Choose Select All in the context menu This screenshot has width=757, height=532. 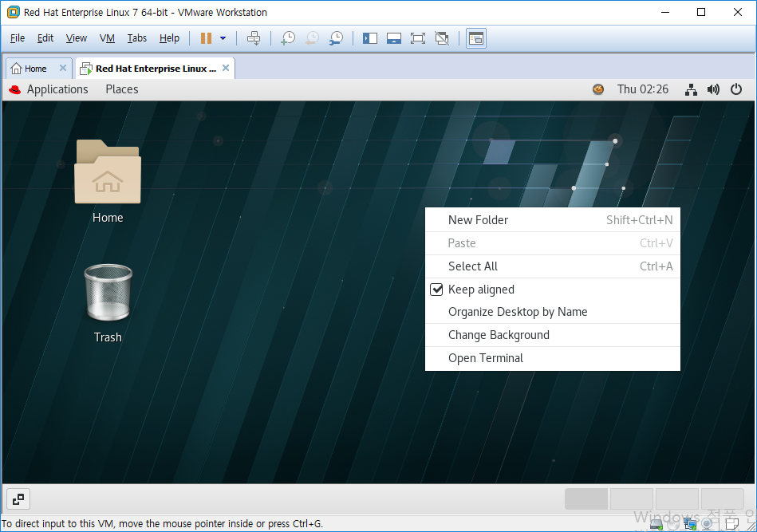[x=552, y=266]
